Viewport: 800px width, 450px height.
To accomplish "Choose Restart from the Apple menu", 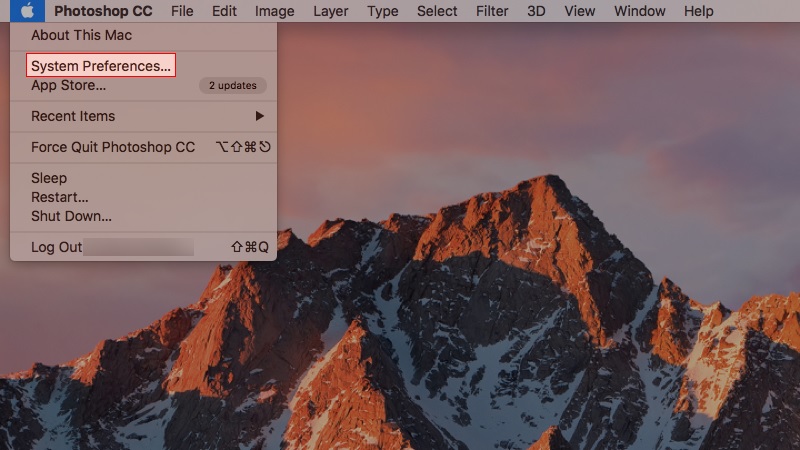I will pos(59,197).
